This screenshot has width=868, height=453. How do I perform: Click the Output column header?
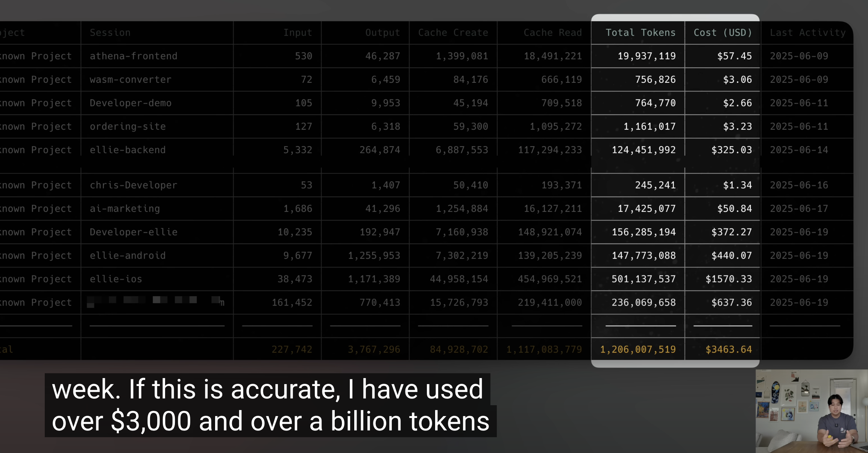(x=382, y=33)
